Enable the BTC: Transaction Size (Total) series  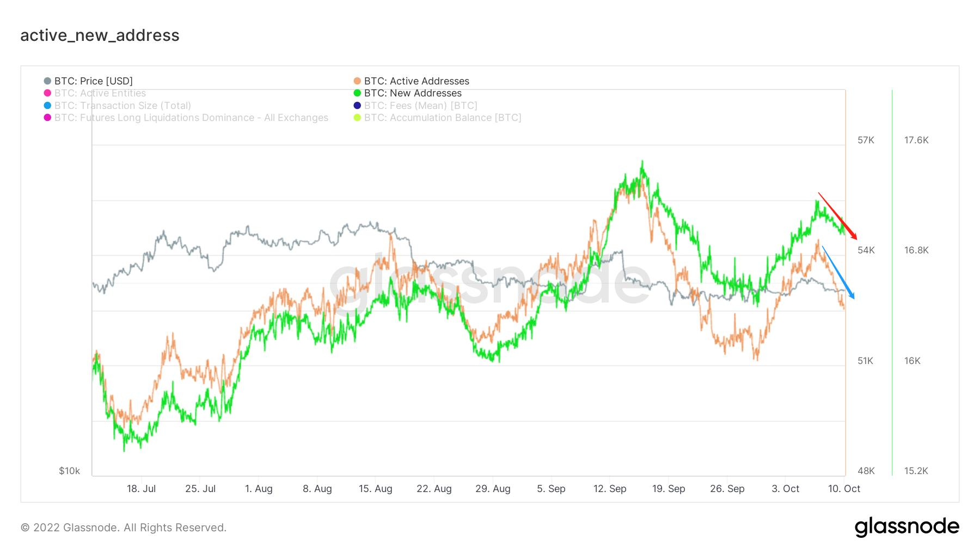(122, 106)
